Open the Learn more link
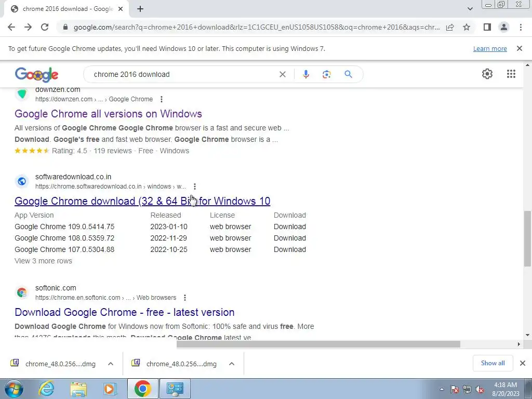 coord(490,48)
